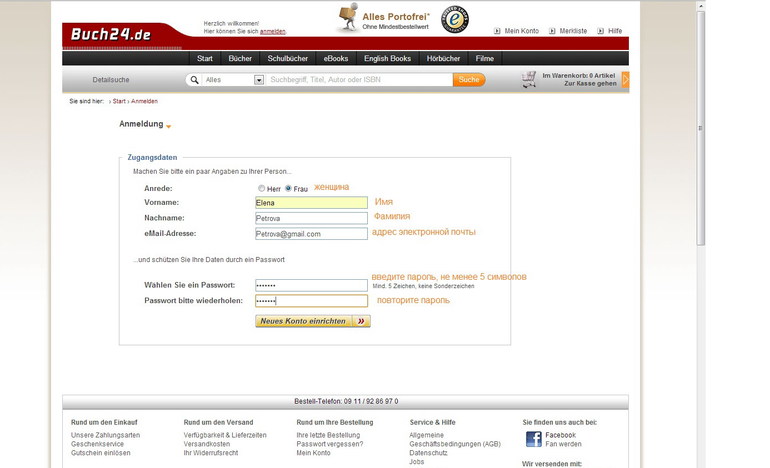Click Fan werden link
Viewport: 770px width, 468px height.
click(563, 444)
